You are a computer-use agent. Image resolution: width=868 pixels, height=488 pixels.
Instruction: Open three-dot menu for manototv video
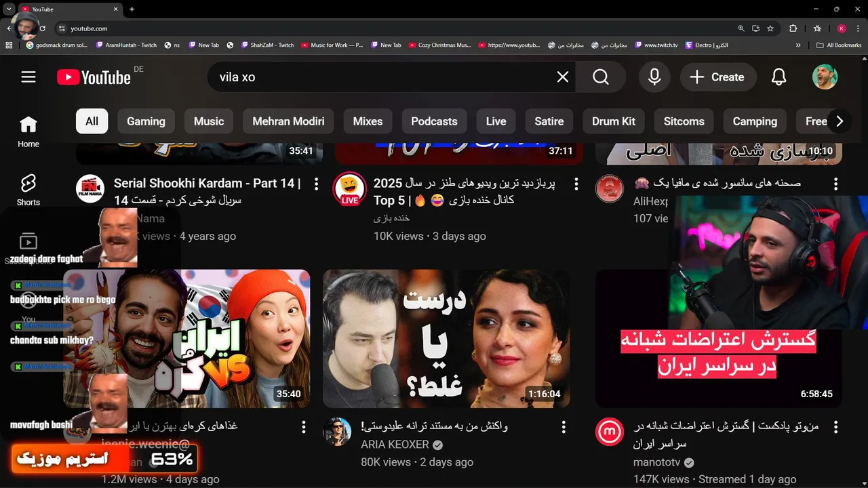(x=835, y=427)
